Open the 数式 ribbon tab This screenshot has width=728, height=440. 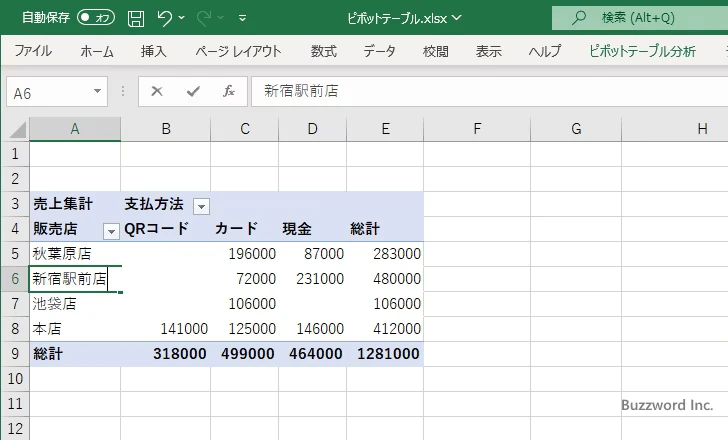(x=324, y=51)
